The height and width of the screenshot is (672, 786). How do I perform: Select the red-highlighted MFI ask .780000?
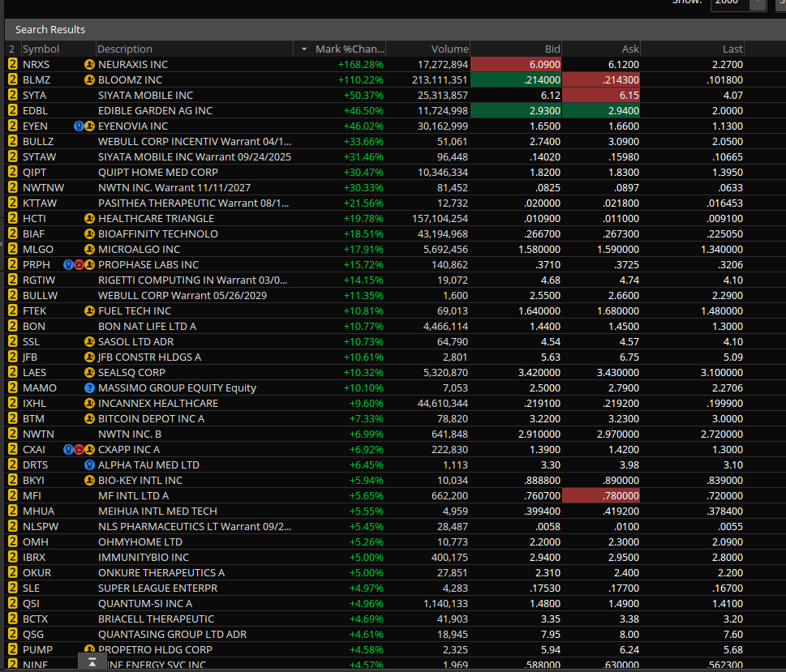(x=601, y=495)
